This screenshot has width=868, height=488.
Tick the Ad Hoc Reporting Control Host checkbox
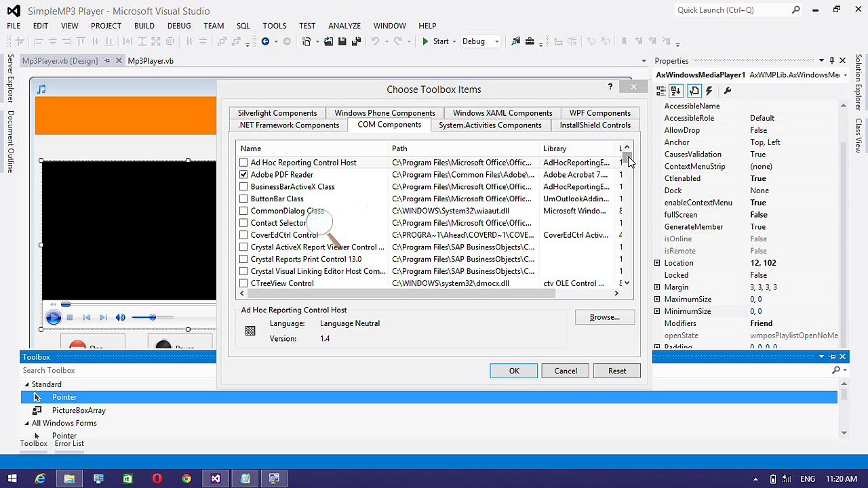tap(243, 163)
